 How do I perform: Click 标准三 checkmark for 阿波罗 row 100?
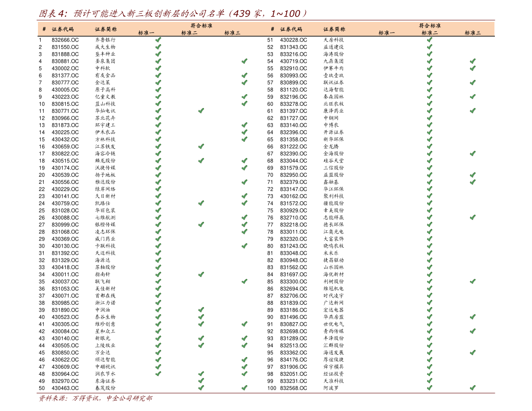[473, 388]
